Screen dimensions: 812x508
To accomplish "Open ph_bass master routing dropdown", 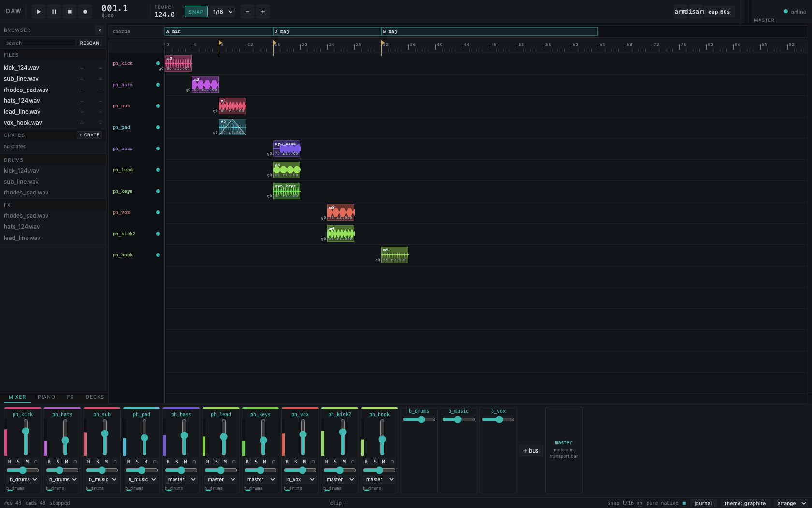I will coord(181,479).
